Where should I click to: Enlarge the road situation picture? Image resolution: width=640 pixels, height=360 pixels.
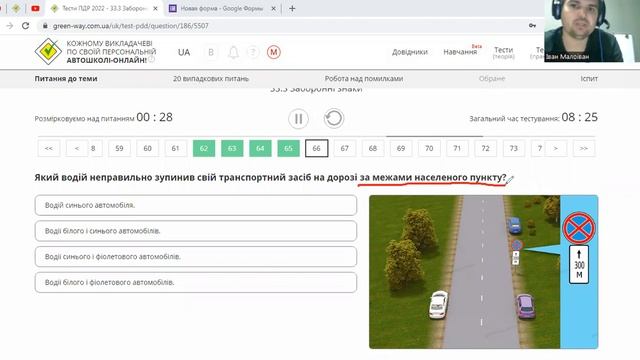pos(484,272)
